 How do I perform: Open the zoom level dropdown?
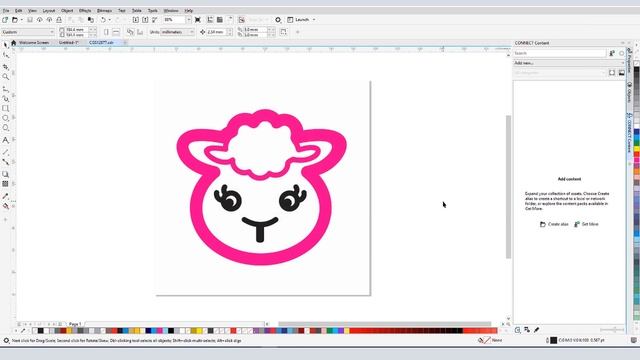pos(188,20)
